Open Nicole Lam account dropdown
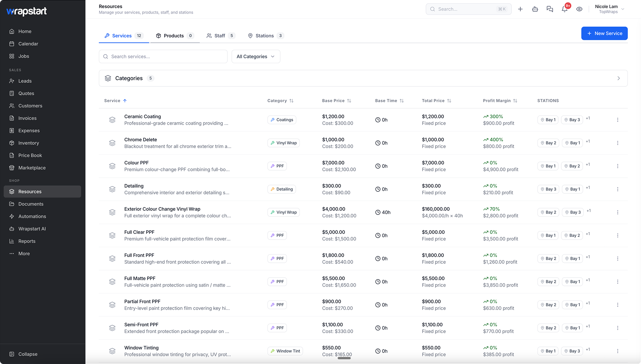 click(609, 9)
